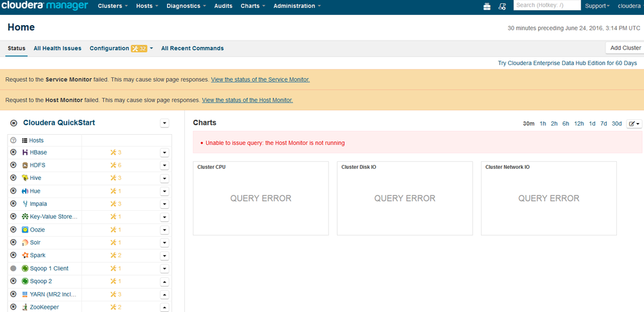Click the Hosts unknown-status question icon
Image resolution: width=644 pixels, height=312 pixels.
click(13, 140)
